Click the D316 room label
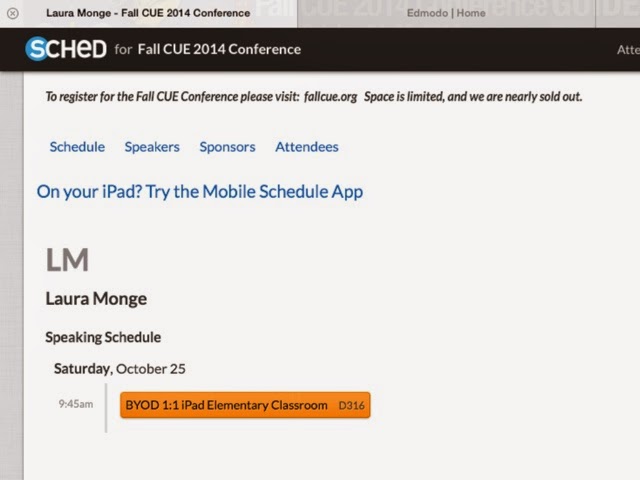Screen dimensions: 640x480 point(352,406)
